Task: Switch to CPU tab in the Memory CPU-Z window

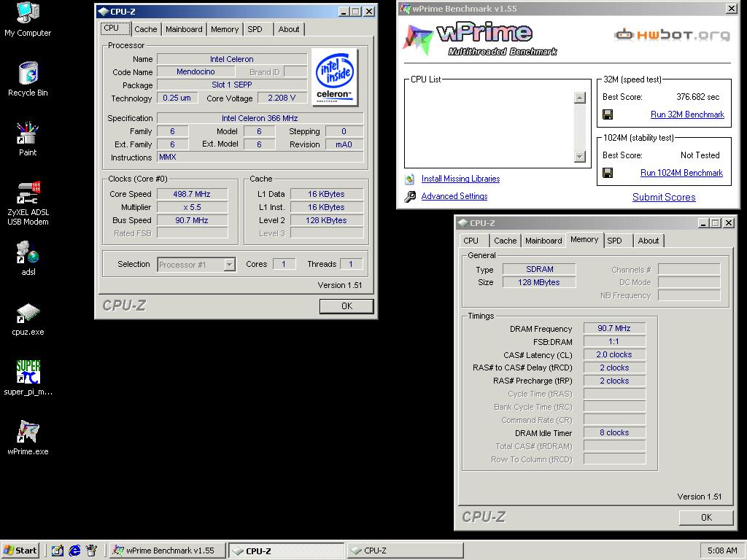Action: click(471, 241)
